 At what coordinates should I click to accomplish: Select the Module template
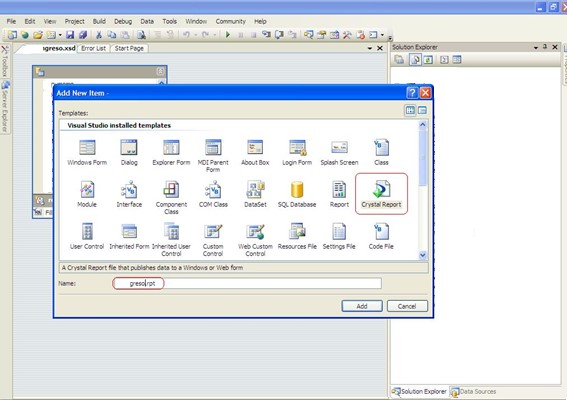click(x=87, y=194)
